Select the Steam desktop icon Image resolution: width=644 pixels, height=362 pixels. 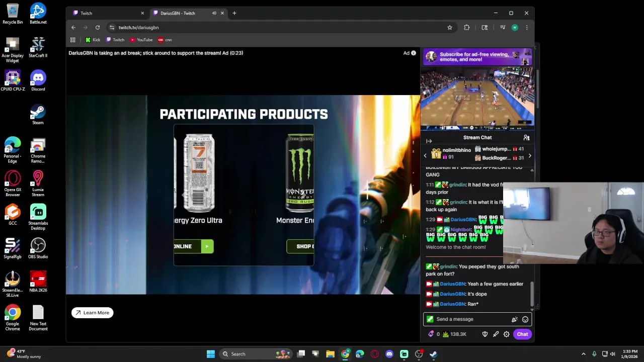38,114
